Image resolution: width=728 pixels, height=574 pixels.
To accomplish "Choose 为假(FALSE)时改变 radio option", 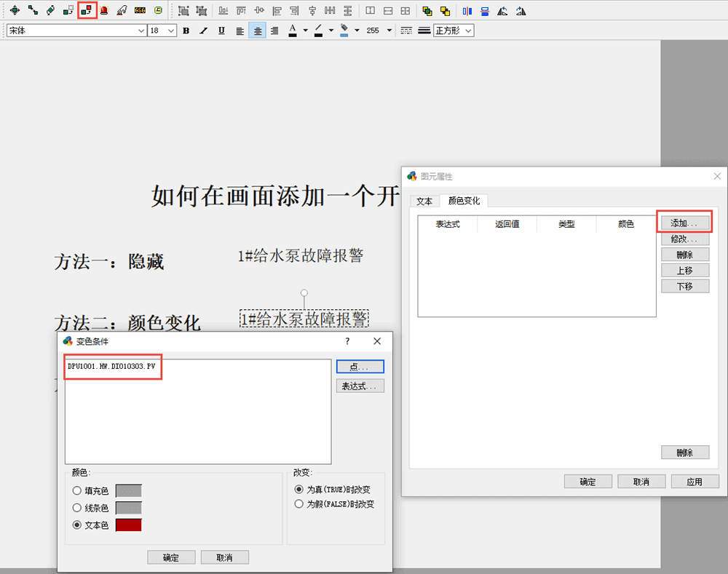I will point(299,504).
